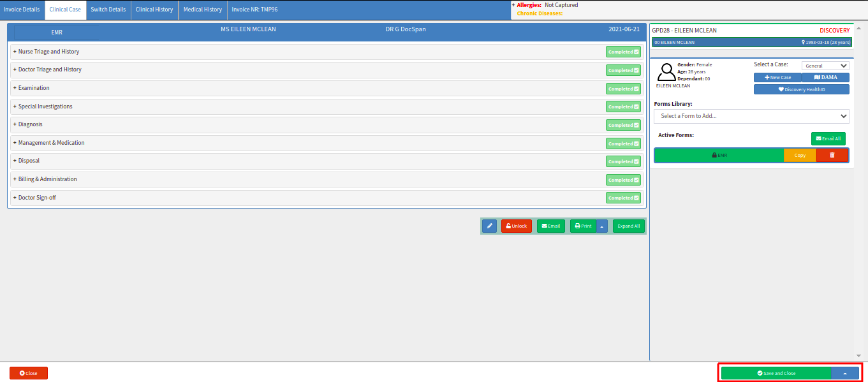Viewport: 868px width, 382px height.
Task: Click New Case button
Action: click(777, 77)
